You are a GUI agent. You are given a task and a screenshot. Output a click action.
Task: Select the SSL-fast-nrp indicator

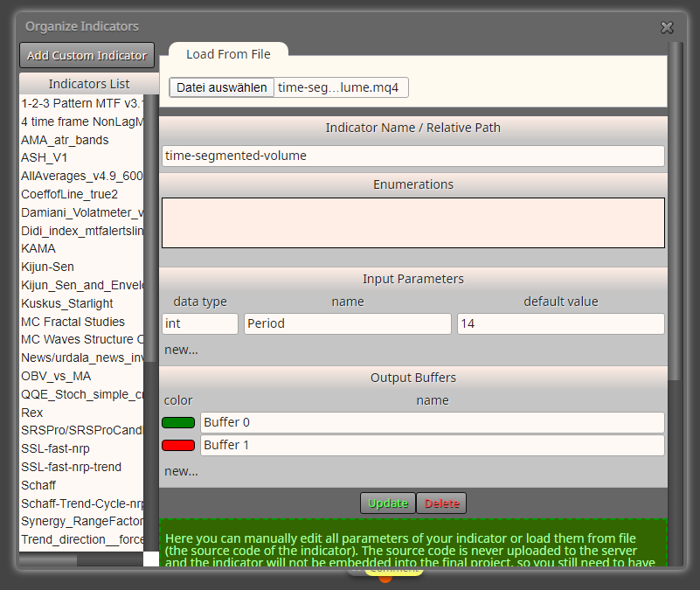(x=81, y=448)
